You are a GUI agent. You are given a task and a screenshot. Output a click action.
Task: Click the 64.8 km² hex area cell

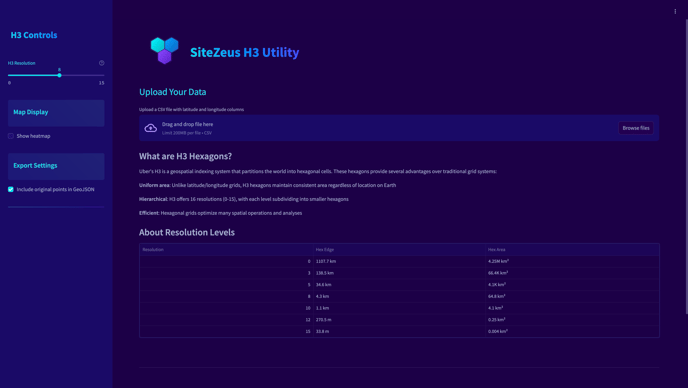572,296
